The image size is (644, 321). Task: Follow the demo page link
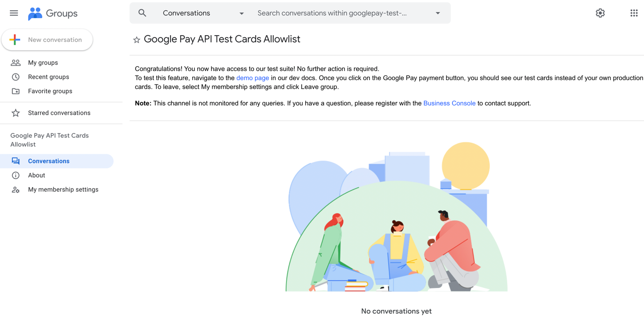click(252, 78)
